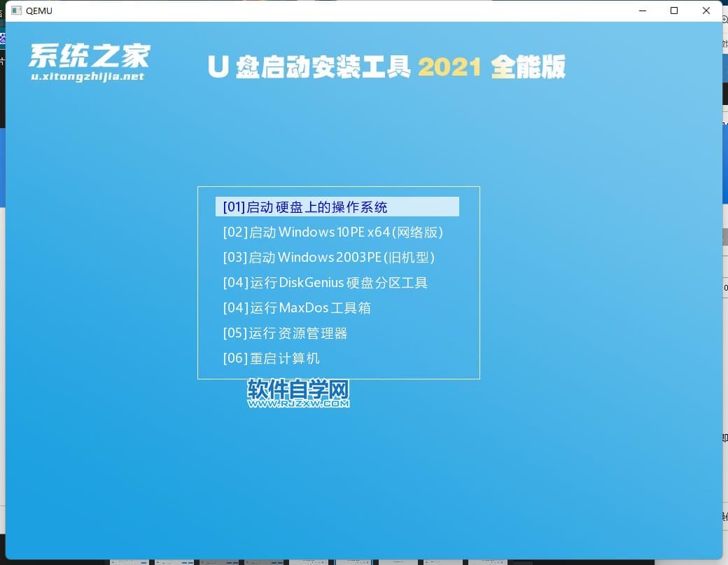Open the resource manager entry [05]

[285, 333]
